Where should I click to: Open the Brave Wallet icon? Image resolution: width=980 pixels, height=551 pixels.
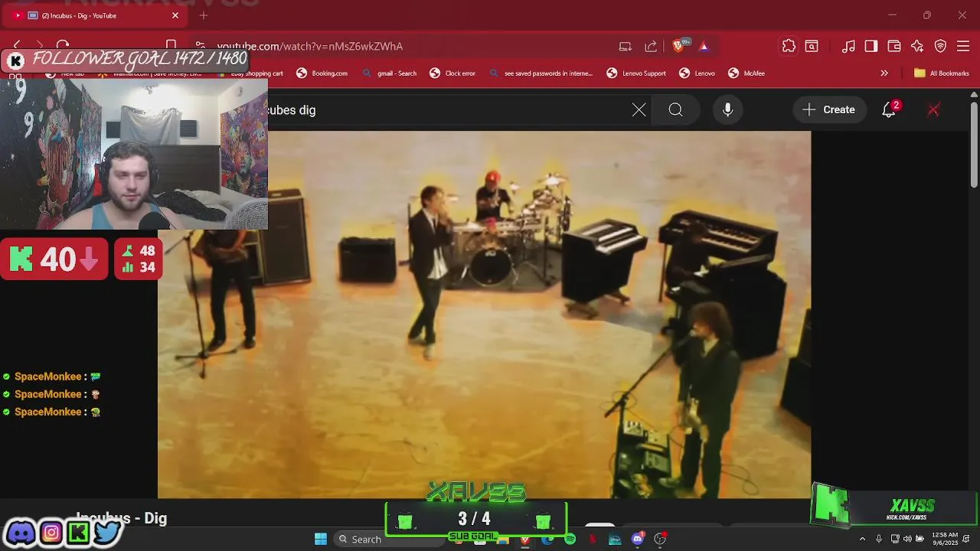tap(894, 46)
